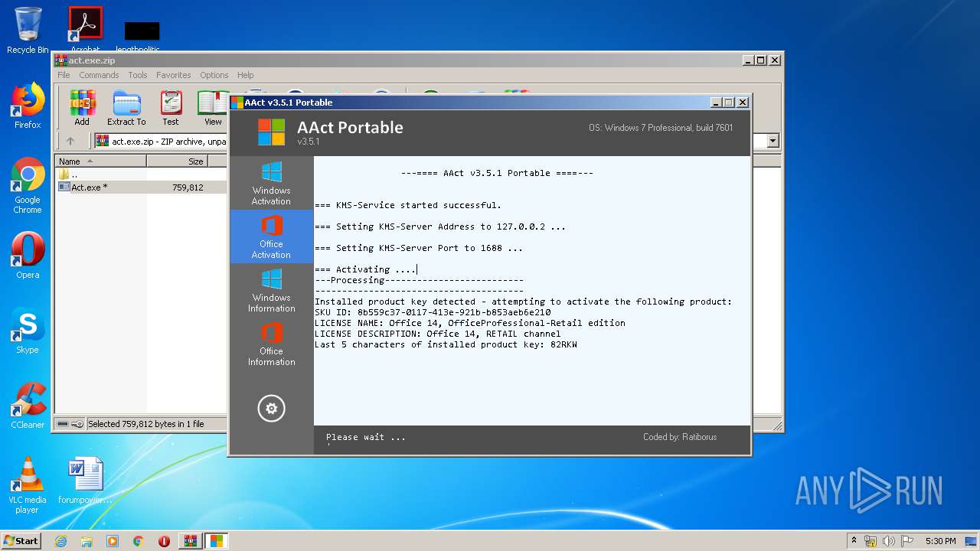This screenshot has width=980, height=551.
Task: Click act.exe.zip path field in WinRAR
Action: tap(168, 141)
